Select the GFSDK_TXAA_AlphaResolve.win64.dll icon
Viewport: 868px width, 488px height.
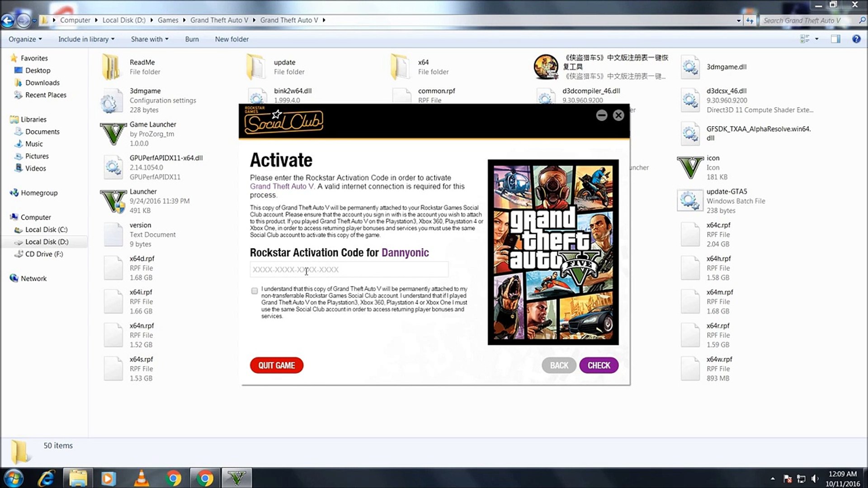(690, 134)
